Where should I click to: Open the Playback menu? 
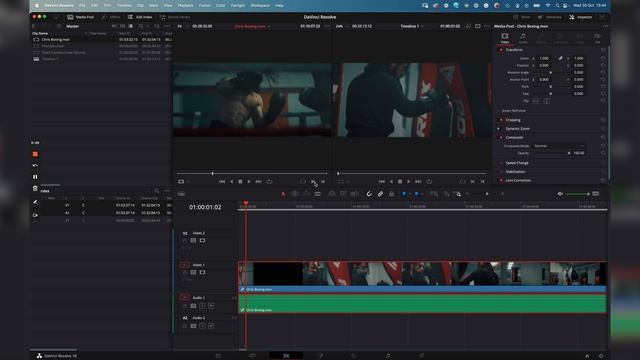pyautogui.click(x=185, y=6)
